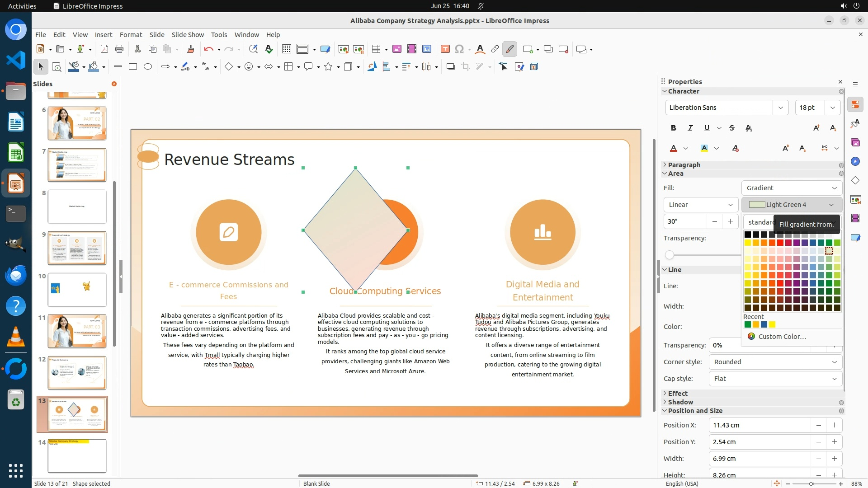Click the Italic formatting icon
The width and height of the screenshot is (868, 488).
[690, 128]
